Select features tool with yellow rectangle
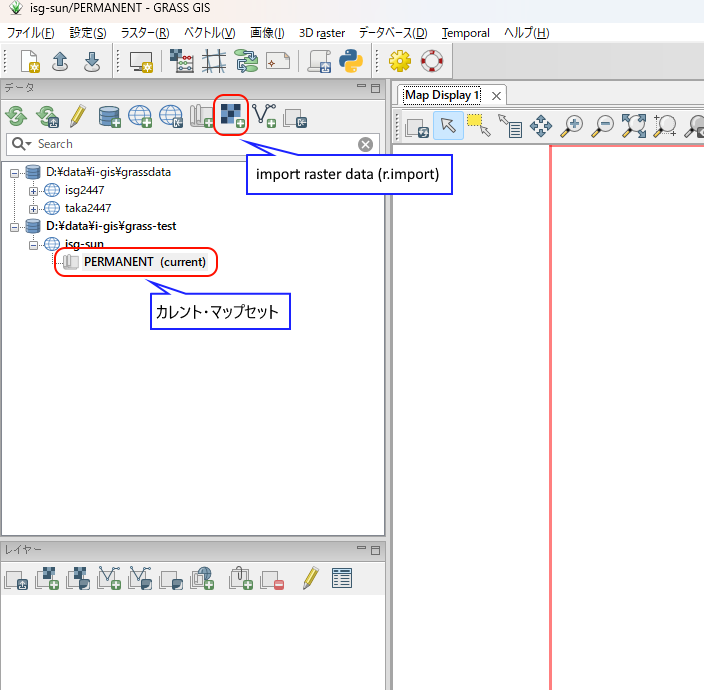This screenshot has height=690, width=704. pyautogui.click(x=479, y=125)
